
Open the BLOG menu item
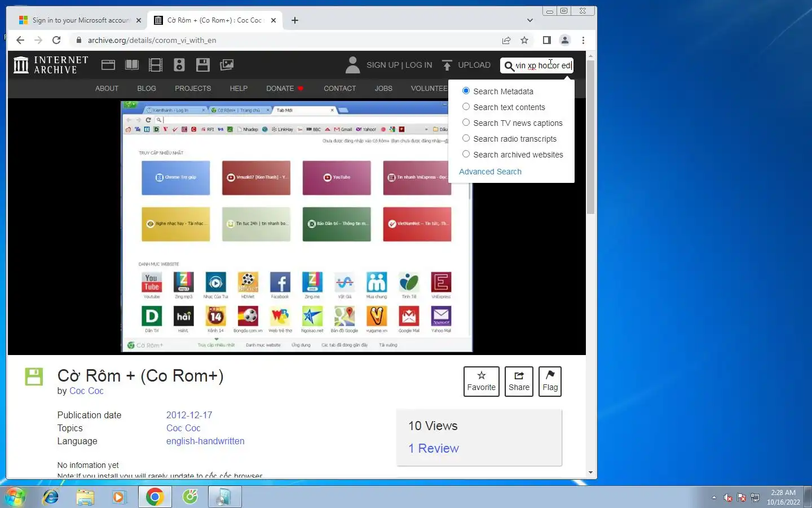coord(147,89)
